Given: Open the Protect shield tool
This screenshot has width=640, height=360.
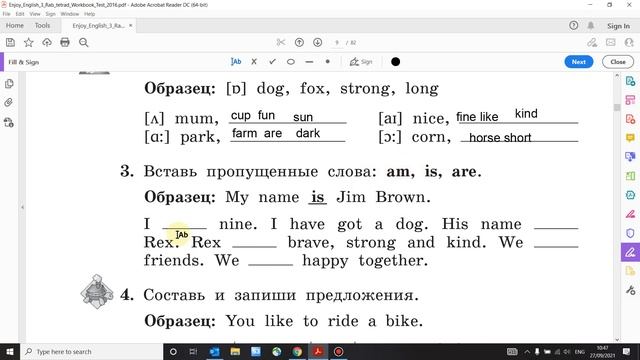Looking at the screenshot, I should (x=630, y=233).
